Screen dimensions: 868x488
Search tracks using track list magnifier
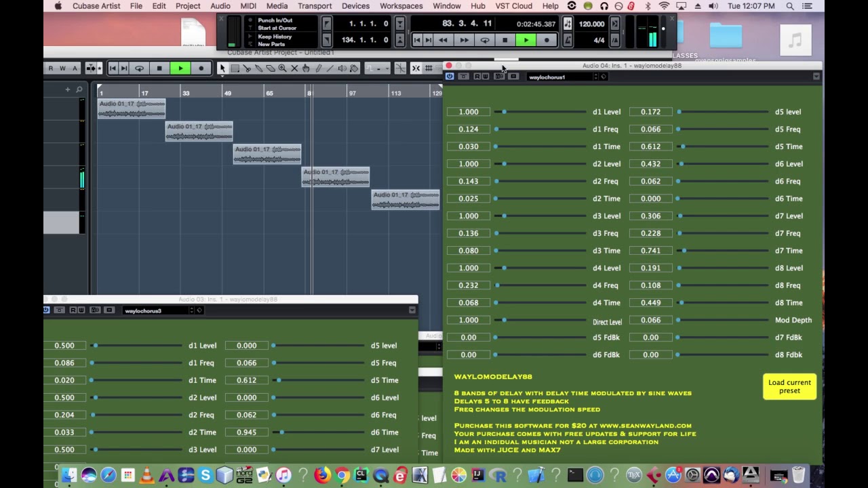[79, 89]
